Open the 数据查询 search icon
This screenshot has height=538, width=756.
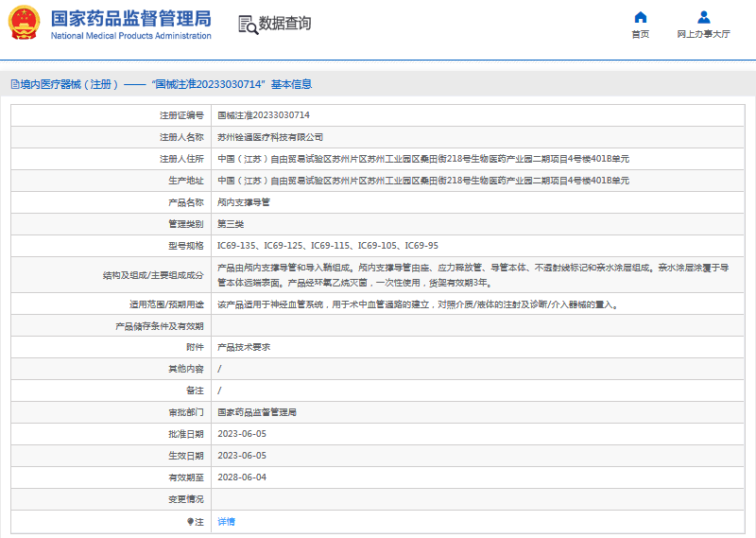click(x=248, y=25)
